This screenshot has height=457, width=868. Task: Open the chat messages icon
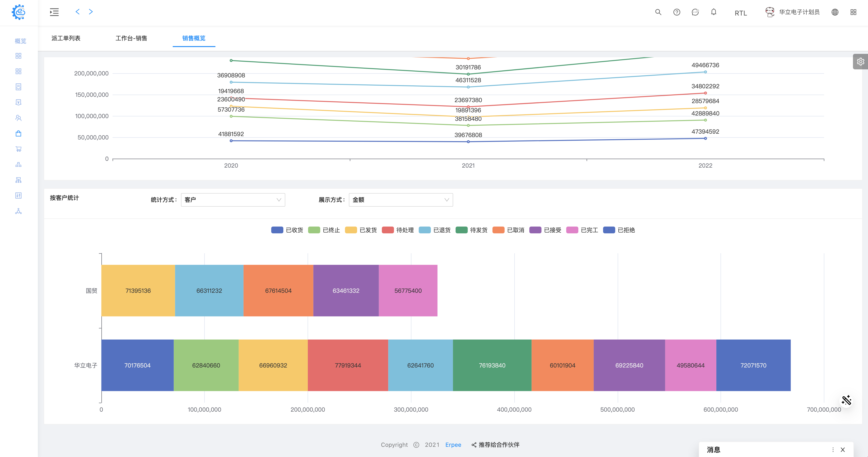(x=695, y=12)
